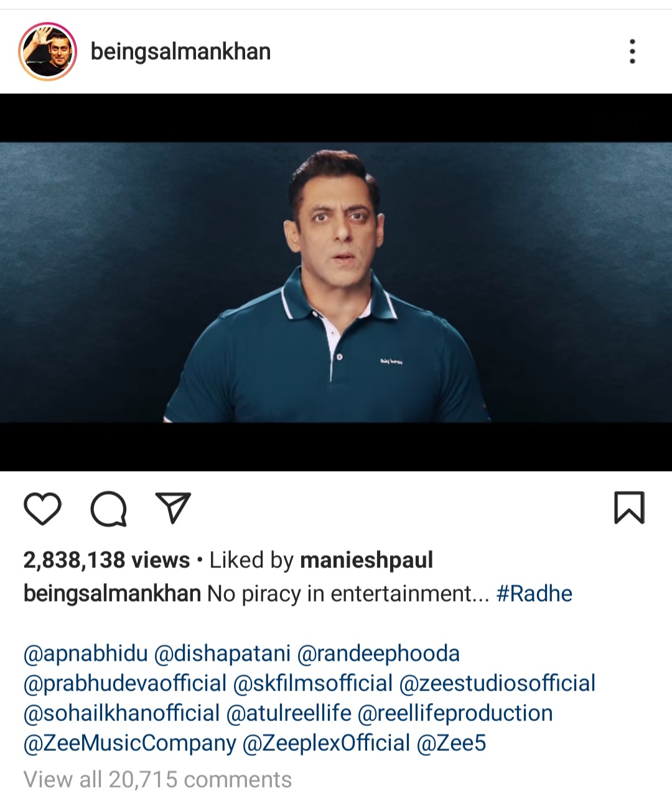
Task: Visit the @apnabhidu mention
Action: (85, 653)
